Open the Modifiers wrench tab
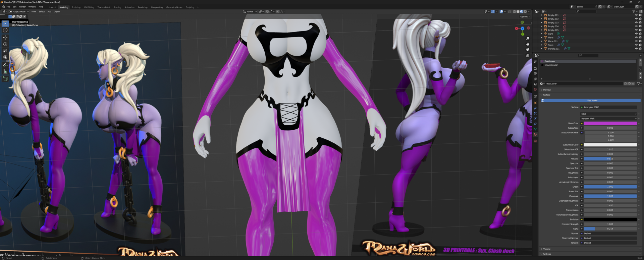644x260 pixels. click(535, 108)
